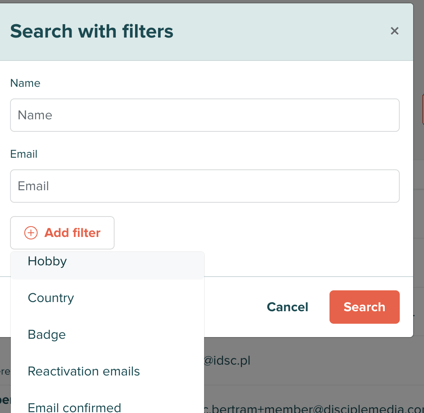Click the @idsc.pl email behind the dialog
424x413 pixels.
(227, 361)
